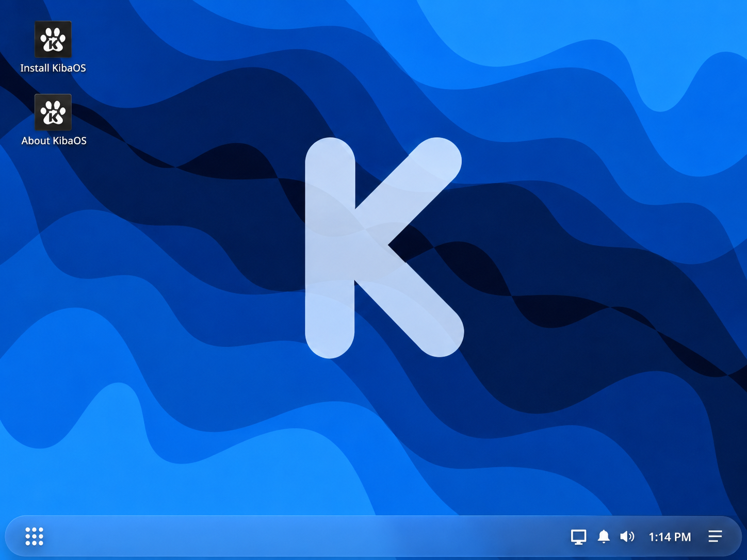Open notifications bell icon
Viewport: 747px width, 560px height.
[x=604, y=537]
